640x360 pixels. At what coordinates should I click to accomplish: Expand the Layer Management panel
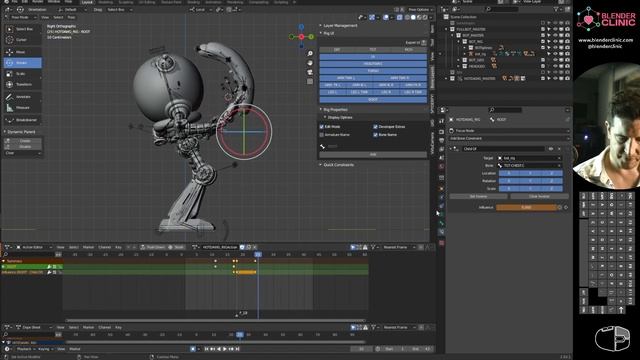[321, 26]
